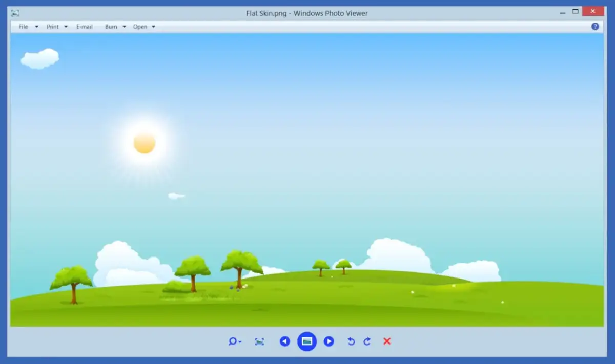The height and width of the screenshot is (364, 615).
Task: Go to the previous photo
Action: (285, 341)
